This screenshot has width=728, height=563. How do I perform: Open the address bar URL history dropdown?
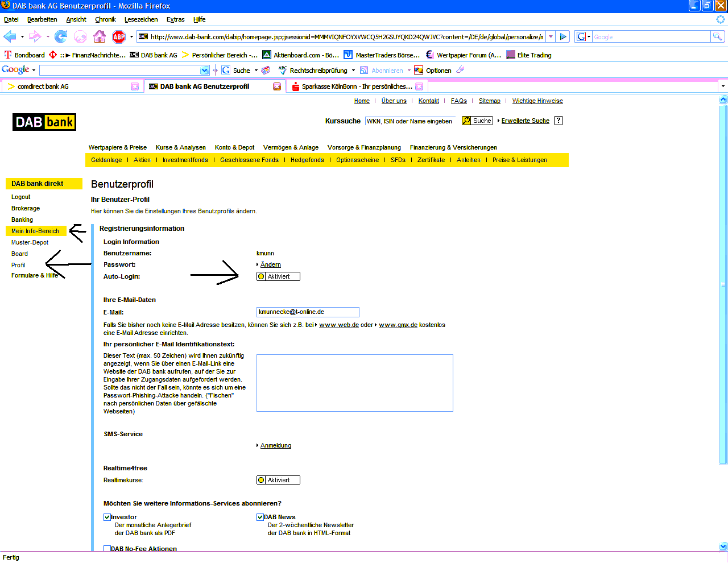tap(551, 37)
